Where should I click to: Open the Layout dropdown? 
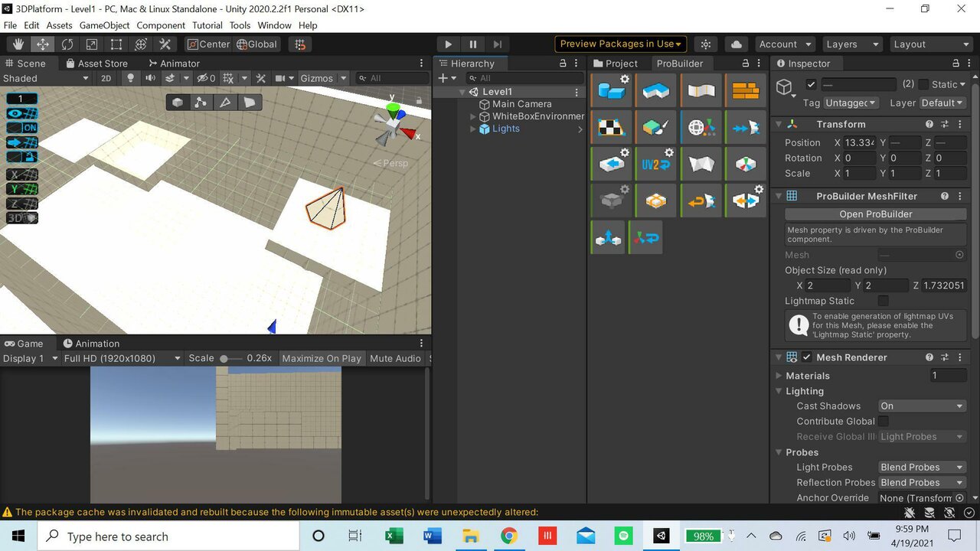[x=930, y=44]
